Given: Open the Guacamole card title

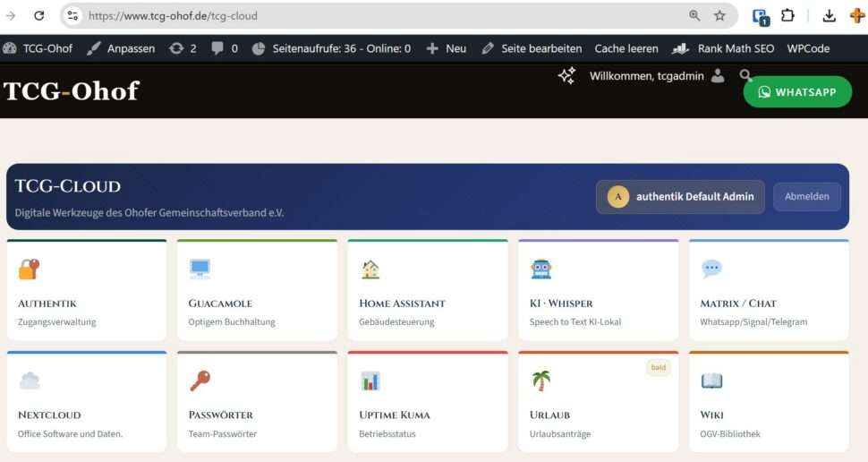Looking at the screenshot, I should point(220,304).
